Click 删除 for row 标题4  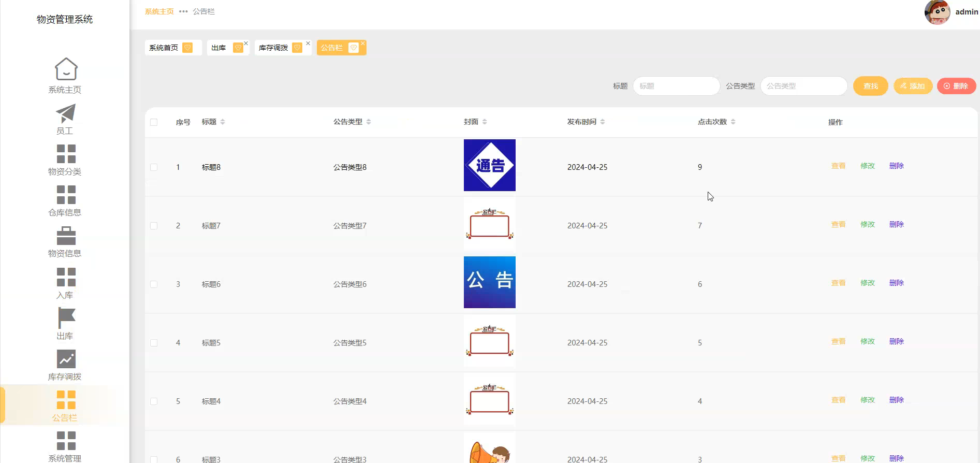897,400
